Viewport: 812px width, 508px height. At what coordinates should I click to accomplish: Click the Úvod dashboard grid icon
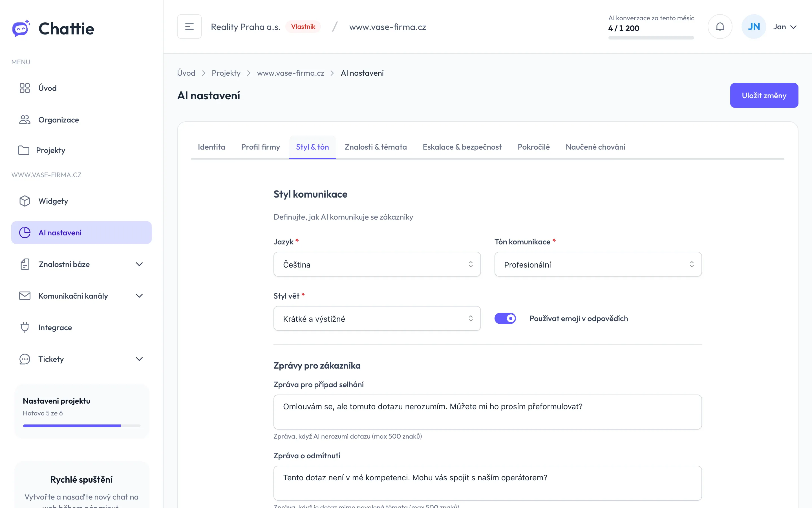point(25,88)
